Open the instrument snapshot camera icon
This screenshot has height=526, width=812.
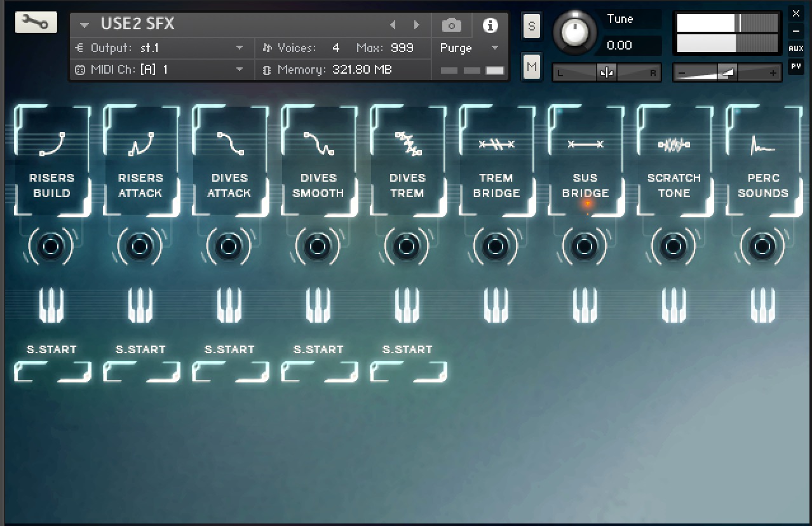[451, 25]
